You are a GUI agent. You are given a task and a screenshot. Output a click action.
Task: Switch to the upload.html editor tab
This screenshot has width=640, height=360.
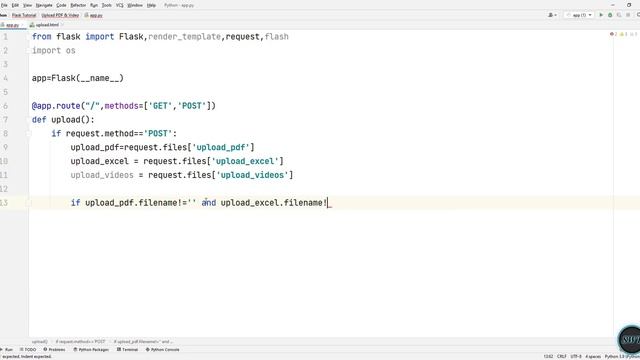44,25
